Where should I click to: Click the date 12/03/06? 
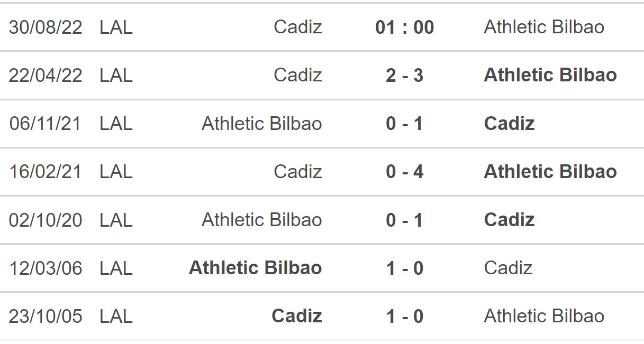click(x=46, y=268)
